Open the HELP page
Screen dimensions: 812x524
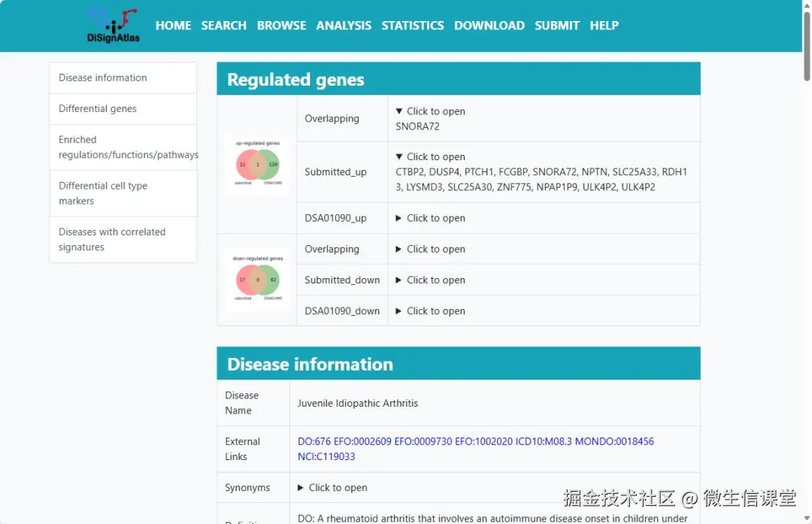pos(604,26)
